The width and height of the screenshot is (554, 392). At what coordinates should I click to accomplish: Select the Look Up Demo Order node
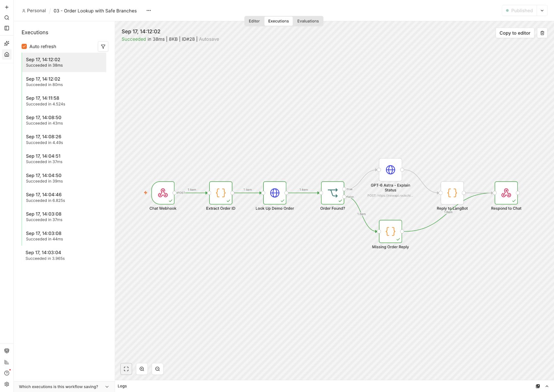pos(275,193)
